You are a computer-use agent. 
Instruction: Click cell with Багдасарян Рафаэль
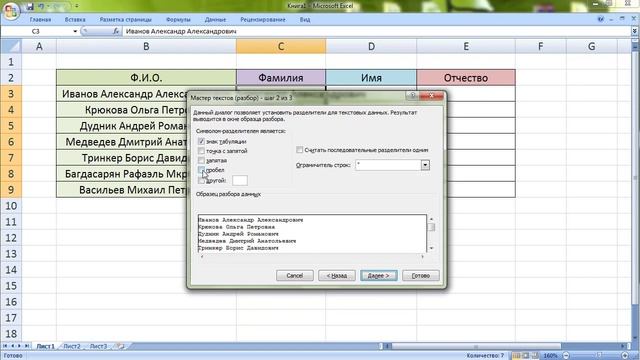(122, 174)
